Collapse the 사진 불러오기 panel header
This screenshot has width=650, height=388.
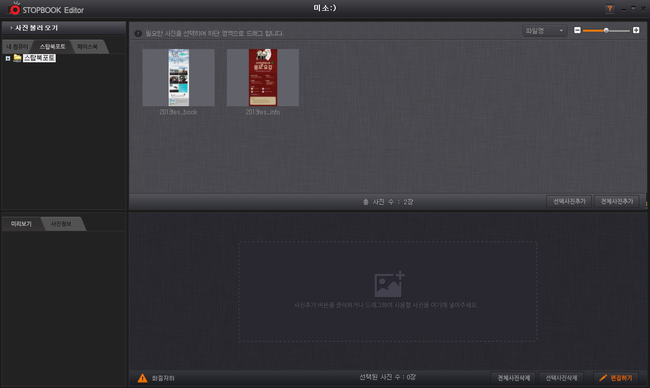point(64,28)
